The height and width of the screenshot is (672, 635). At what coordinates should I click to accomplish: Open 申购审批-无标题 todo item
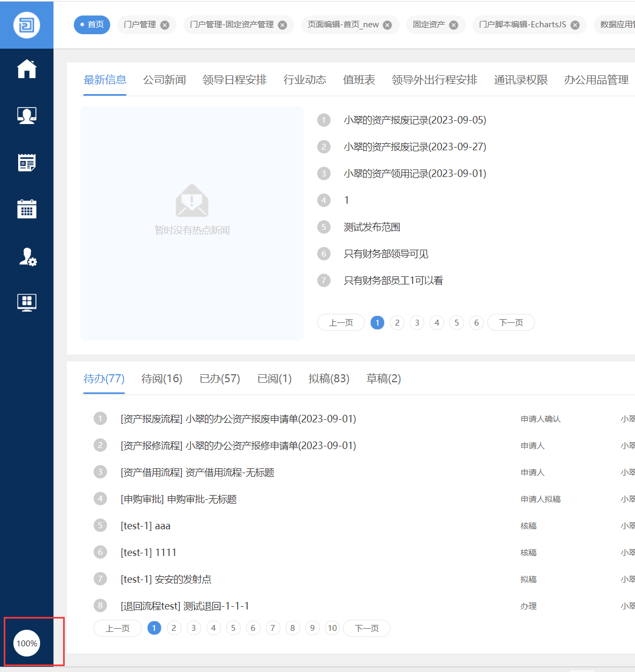pos(179,499)
